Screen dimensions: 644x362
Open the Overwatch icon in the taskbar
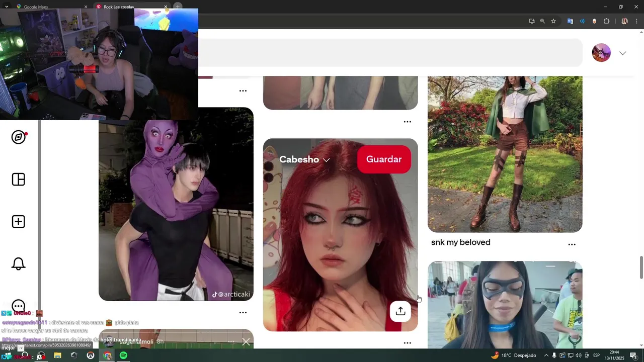(91, 355)
